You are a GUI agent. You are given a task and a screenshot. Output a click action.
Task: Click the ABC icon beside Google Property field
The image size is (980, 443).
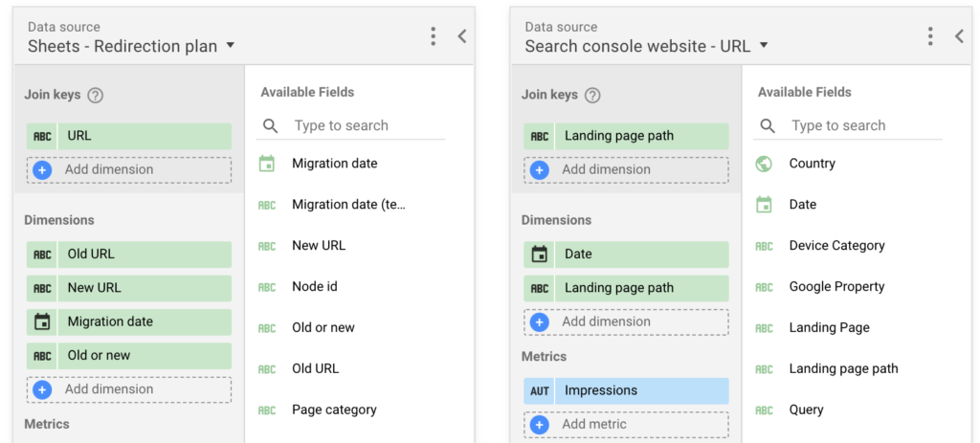[x=764, y=287]
